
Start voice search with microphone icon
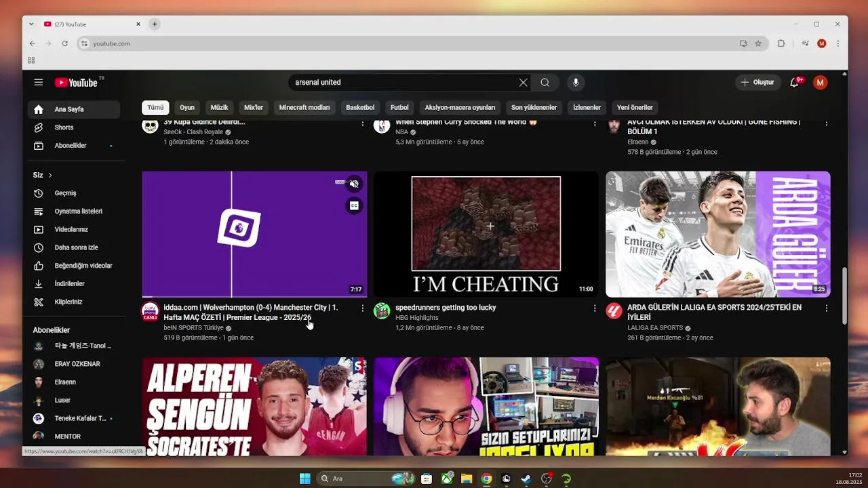(x=576, y=82)
